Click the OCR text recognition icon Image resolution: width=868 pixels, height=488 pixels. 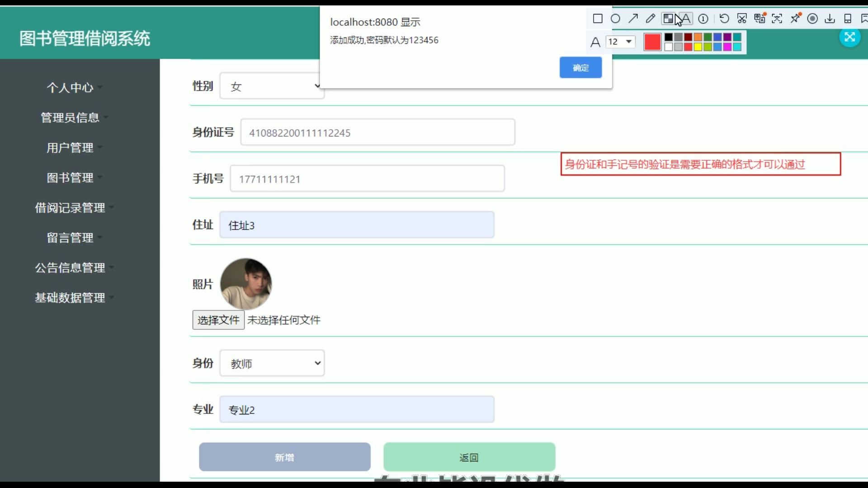[x=777, y=19]
